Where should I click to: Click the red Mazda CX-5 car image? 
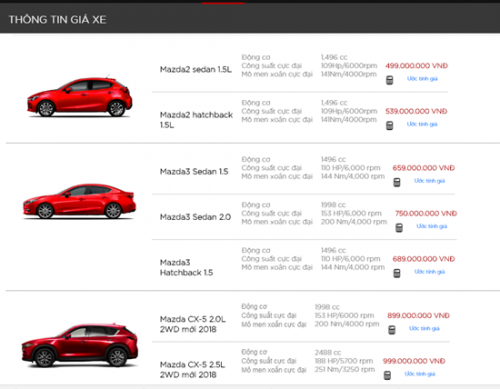tap(80, 345)
